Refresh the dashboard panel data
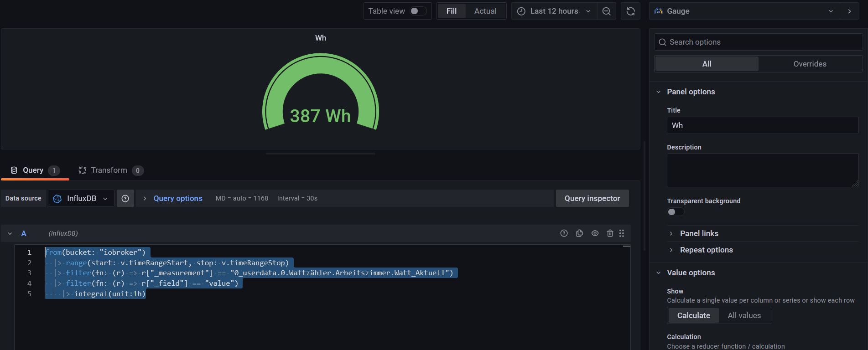The image size is (868, 350). tap(630, 11)
